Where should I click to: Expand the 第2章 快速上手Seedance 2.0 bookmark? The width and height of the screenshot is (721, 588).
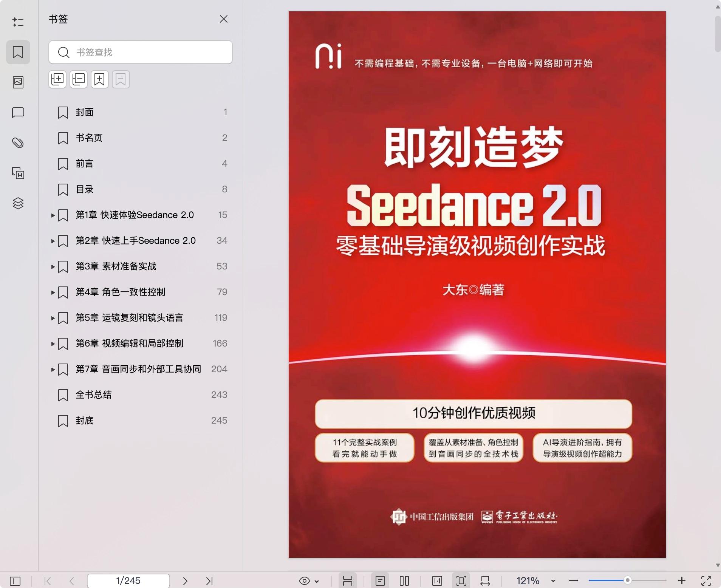(x=53, y=241)
